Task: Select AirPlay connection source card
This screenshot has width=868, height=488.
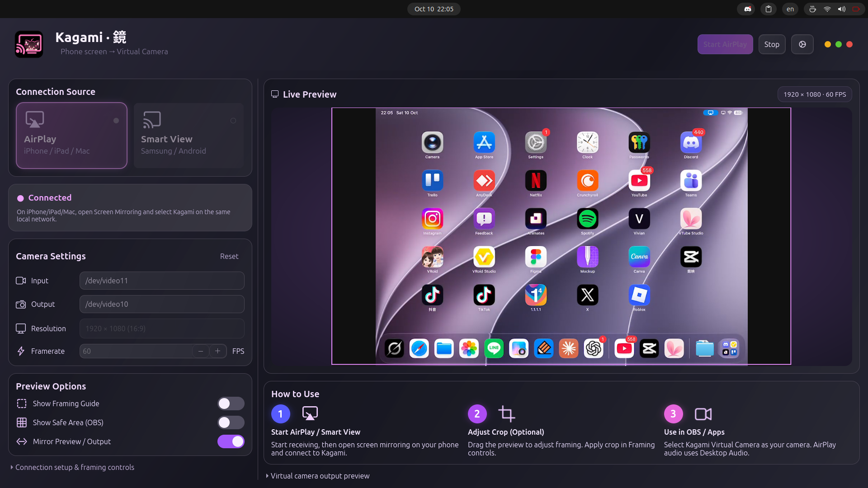Action: click(72, 136)
